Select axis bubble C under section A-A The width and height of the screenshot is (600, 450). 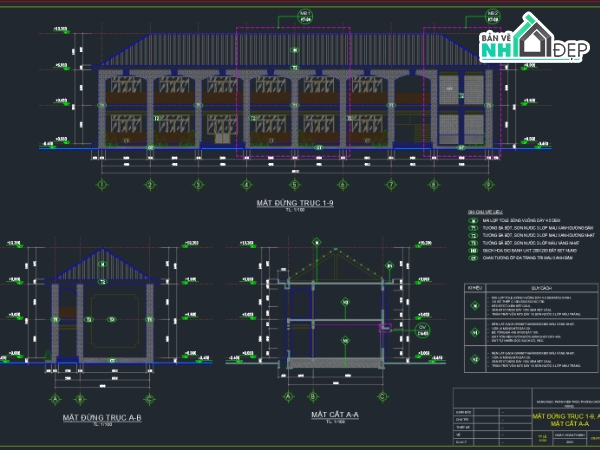(x=382, y=396)
